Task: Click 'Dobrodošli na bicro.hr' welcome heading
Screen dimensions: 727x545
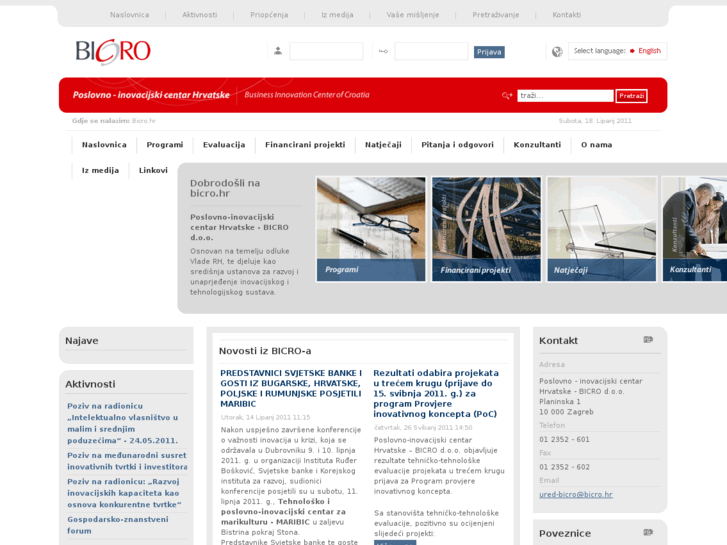Action: 225,188
